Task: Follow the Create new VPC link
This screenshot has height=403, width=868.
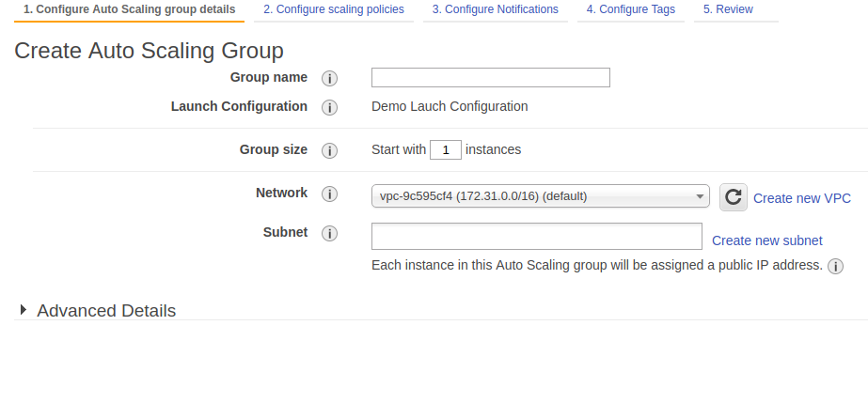Action: click(802, 198)
